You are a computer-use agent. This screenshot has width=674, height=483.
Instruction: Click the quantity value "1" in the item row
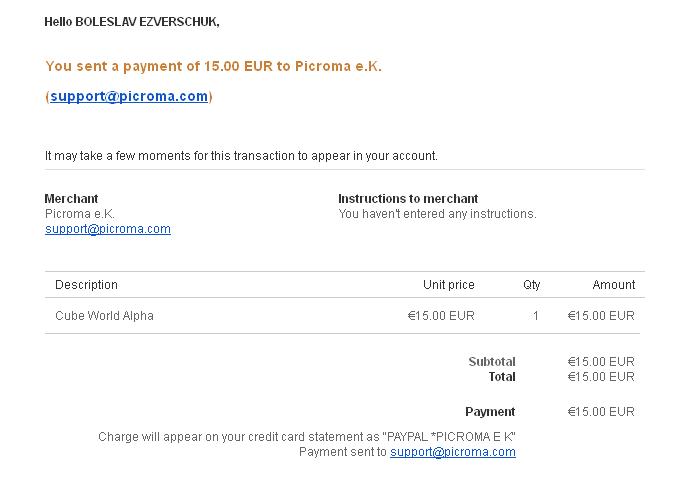click(x=536, y=316)
